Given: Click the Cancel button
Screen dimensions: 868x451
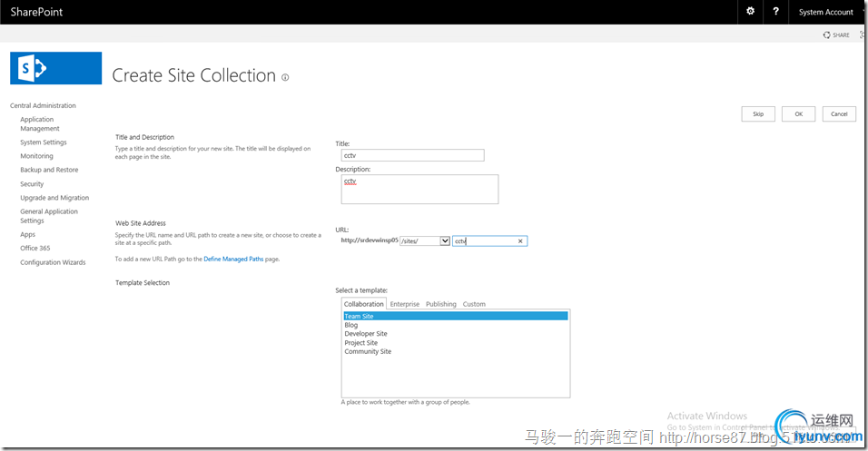Looking at the screenshot, I should coord(839,114).
